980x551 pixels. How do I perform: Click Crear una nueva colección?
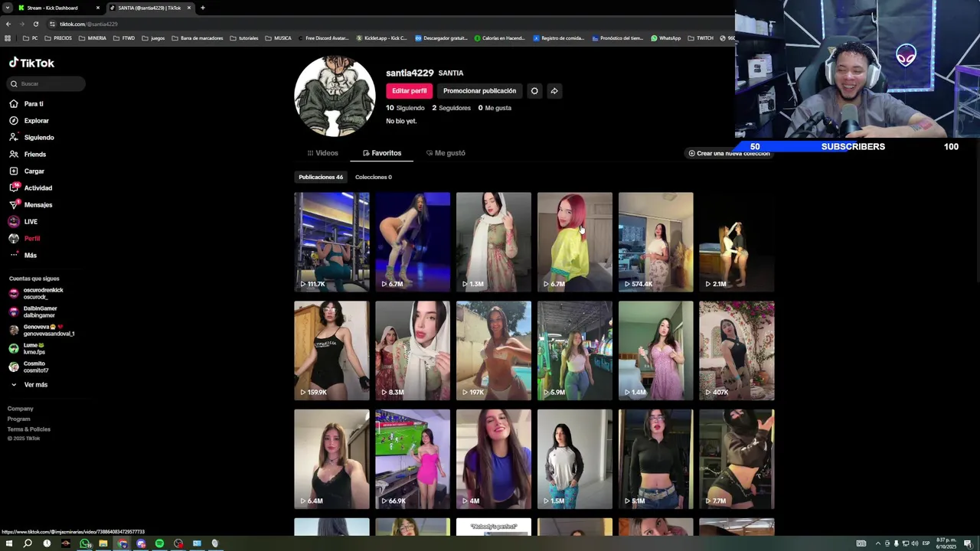729,153
